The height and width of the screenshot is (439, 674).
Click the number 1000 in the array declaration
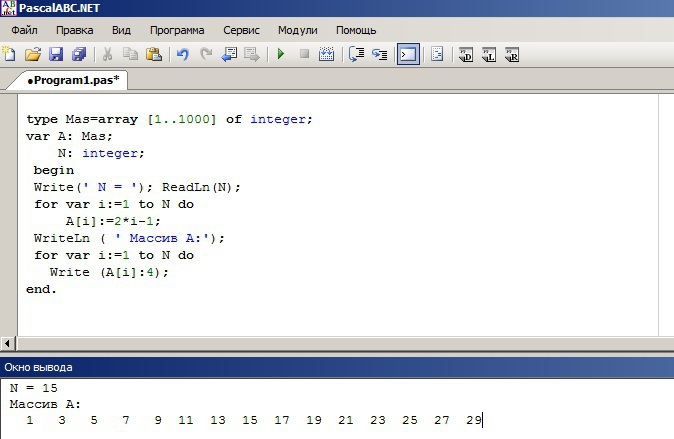193,119
